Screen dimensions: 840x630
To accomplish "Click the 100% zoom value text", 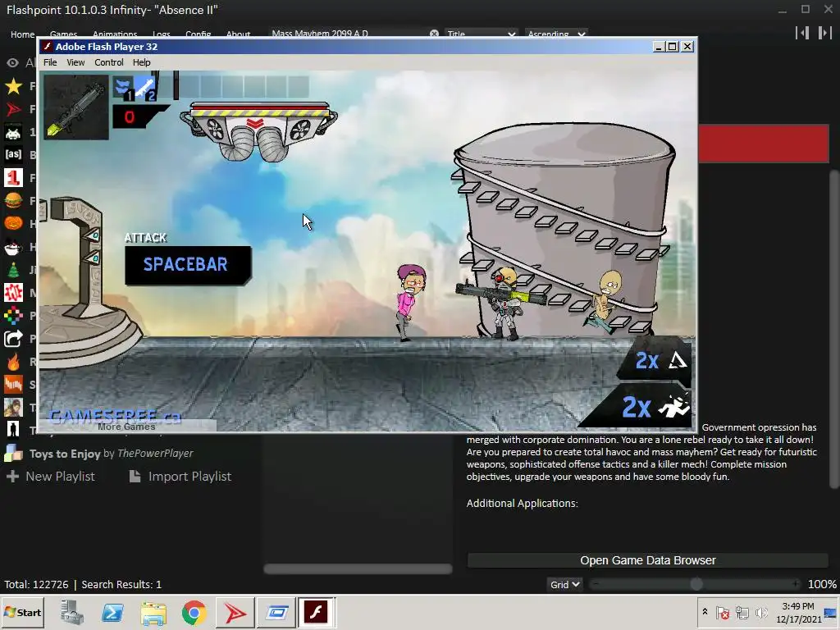I will click(822, 584).
